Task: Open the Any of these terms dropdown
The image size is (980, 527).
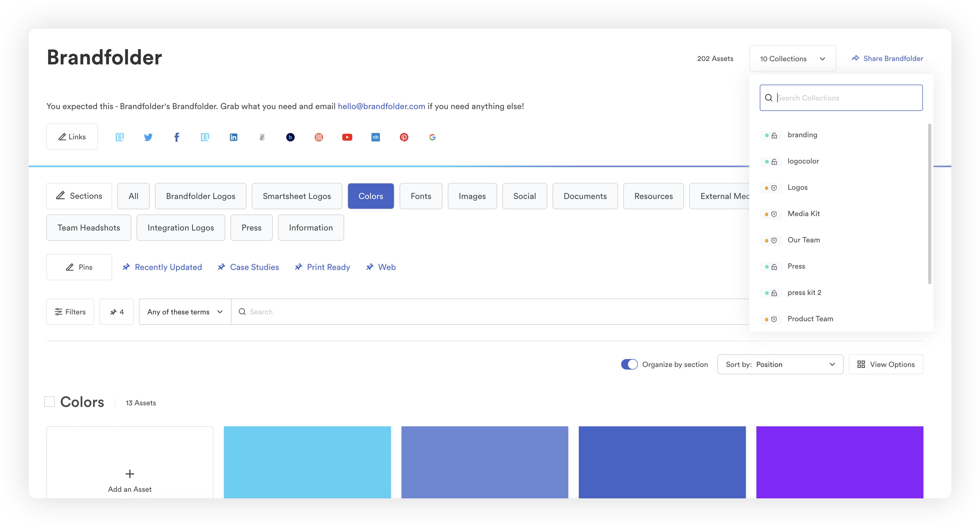Action: click(x=185, y=311)
